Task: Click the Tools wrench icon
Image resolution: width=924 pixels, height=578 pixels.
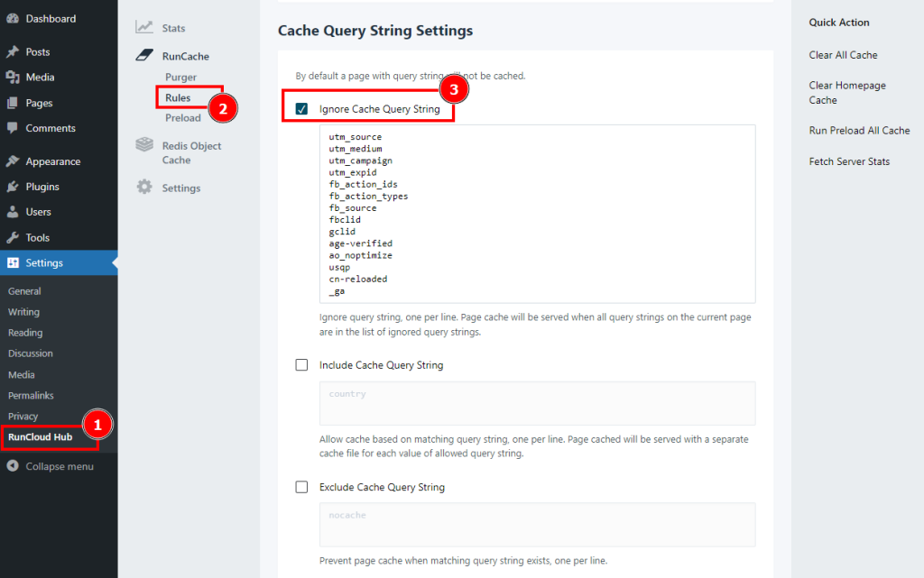Action: (13, 238)
